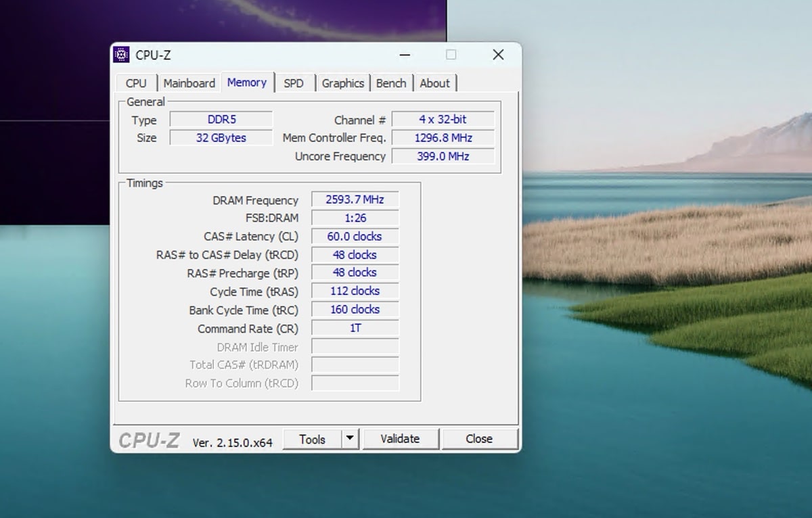Screen dimensions: 812x518
Task: View the About tab
Action: coord(434,83)
